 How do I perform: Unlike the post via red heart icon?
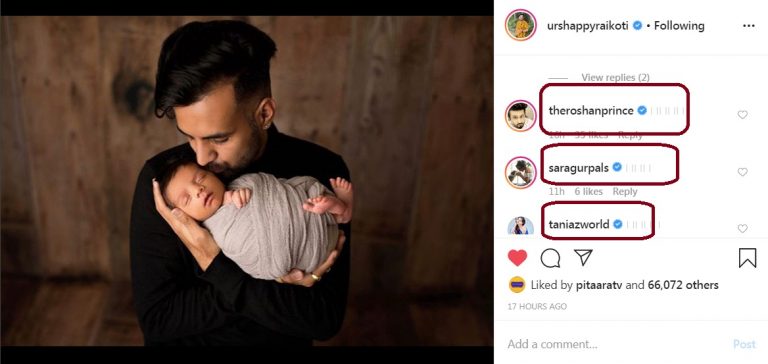[517, 258]
